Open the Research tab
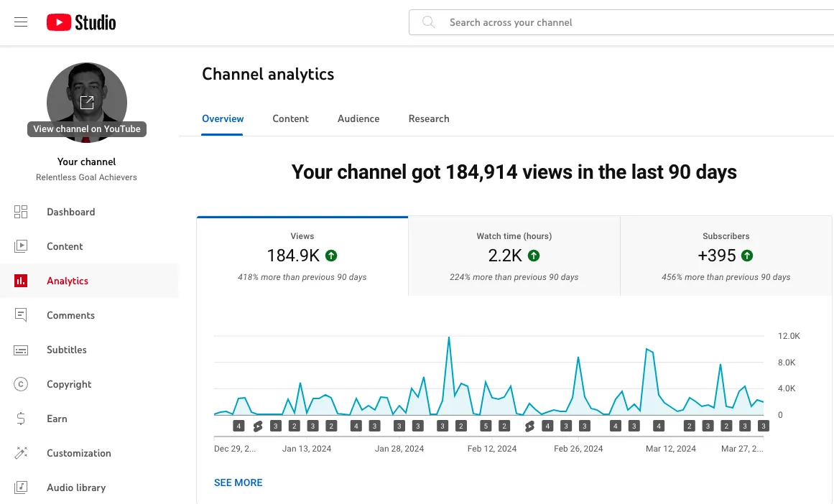834x504 pixels. 429,118
